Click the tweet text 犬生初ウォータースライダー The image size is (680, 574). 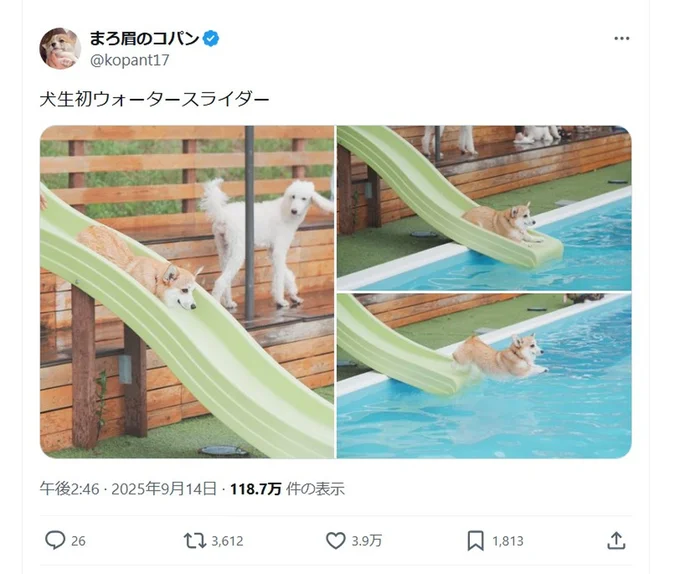tap(154, 99)
